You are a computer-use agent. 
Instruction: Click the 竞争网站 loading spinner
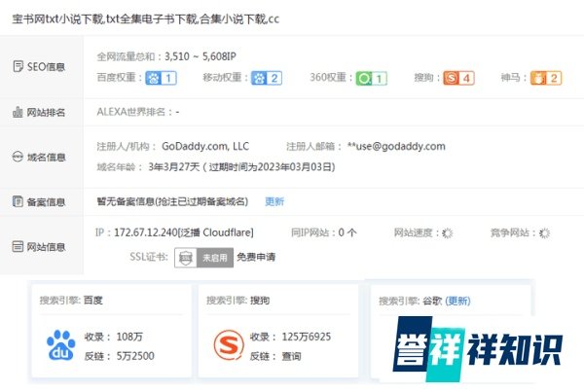pyautogui.click(x=544, y=233)
